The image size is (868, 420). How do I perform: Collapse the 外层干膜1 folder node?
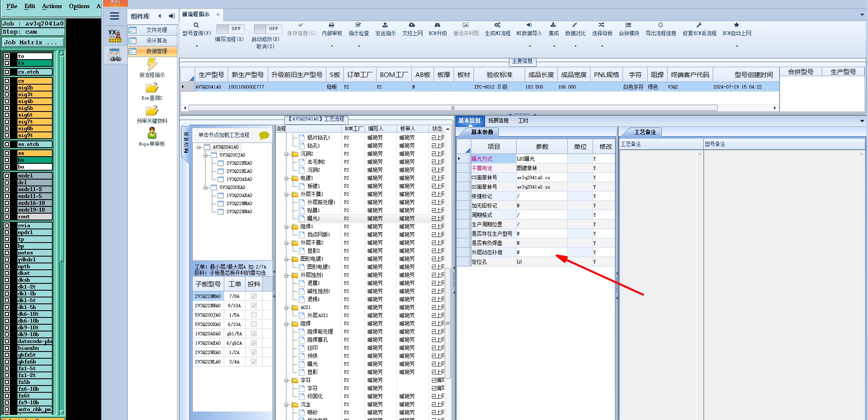point(287,194)
